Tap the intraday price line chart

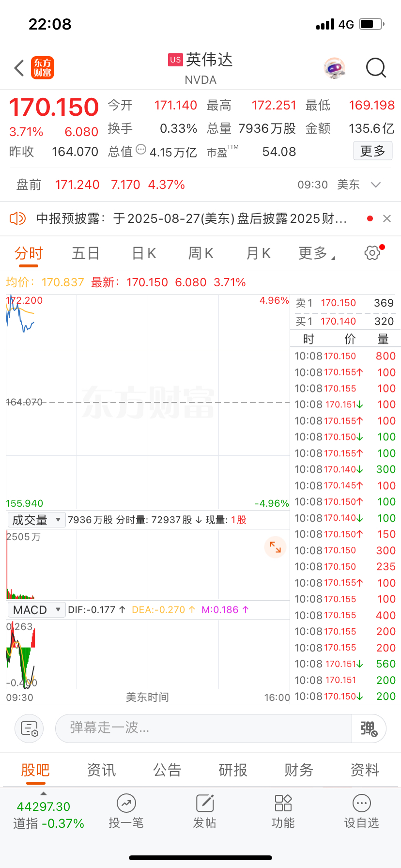click(x=148, y=402)
